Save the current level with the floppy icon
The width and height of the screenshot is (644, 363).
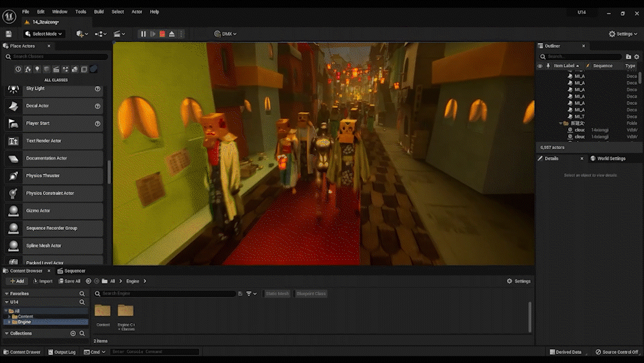pos(8,34)
